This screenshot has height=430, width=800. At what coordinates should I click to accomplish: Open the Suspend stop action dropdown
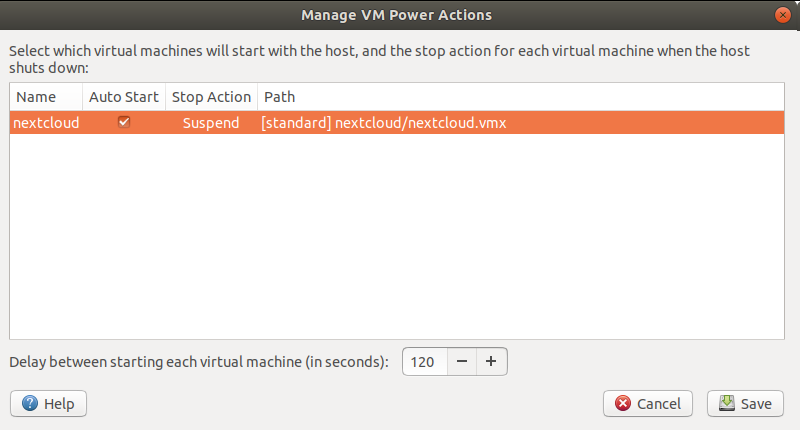(211, 123)
